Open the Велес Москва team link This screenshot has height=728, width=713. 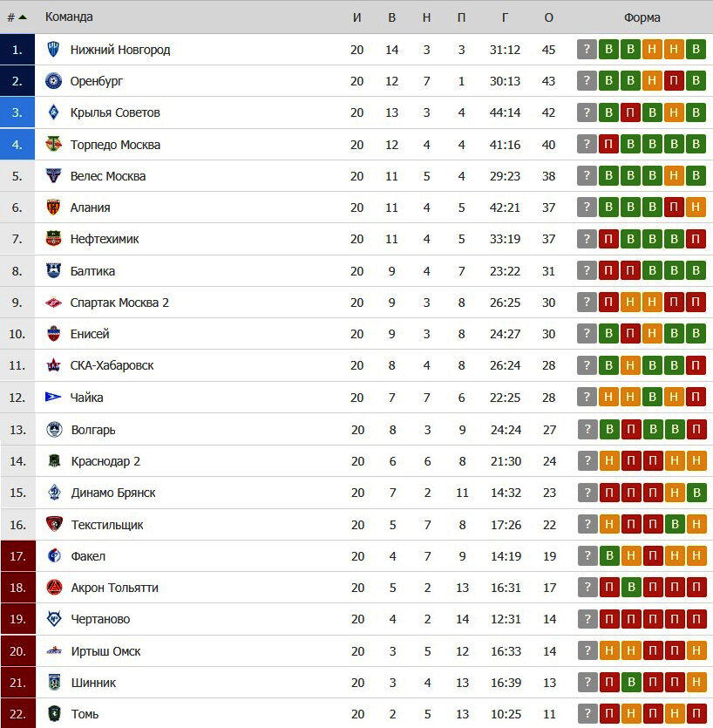tap(107, 176)
